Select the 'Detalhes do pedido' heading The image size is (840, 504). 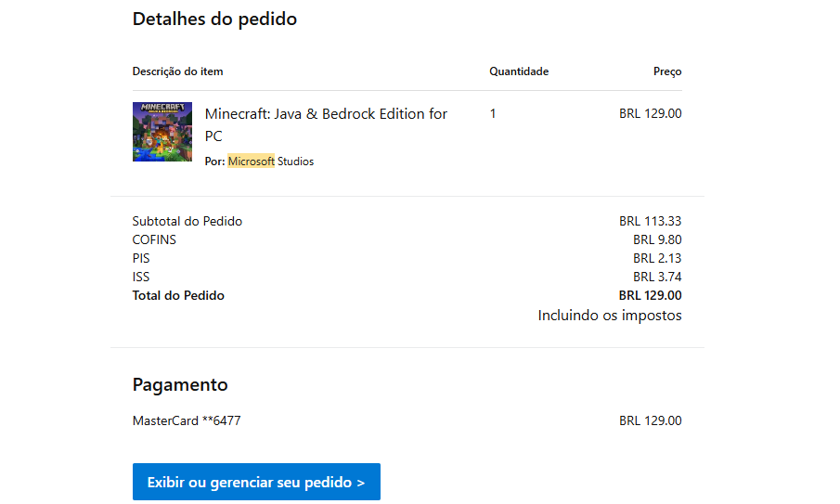coord(214,19)
